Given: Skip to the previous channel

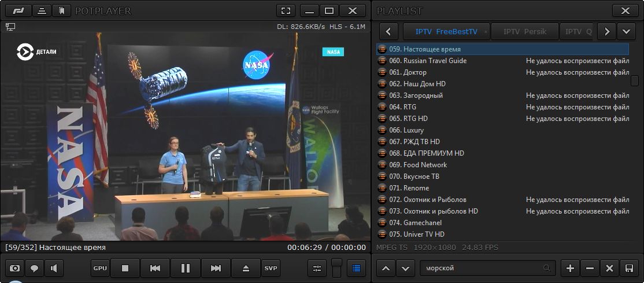Looking at the screenshot, I should pos(155,269).
